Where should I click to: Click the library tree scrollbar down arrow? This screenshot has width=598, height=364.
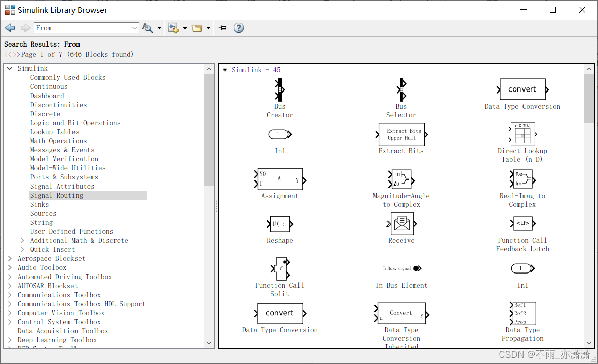tap(209, 343)
